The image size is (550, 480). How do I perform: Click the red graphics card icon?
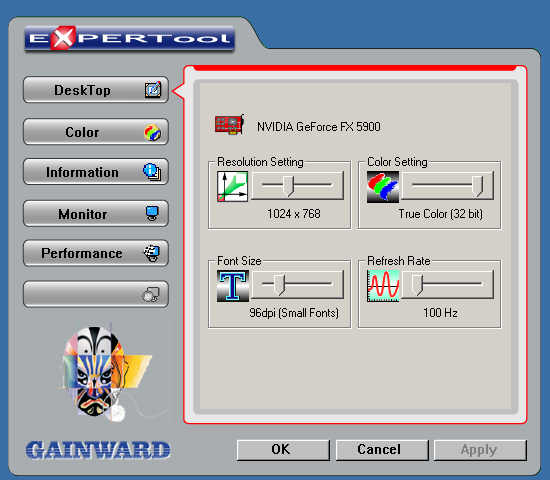[230, 124]
